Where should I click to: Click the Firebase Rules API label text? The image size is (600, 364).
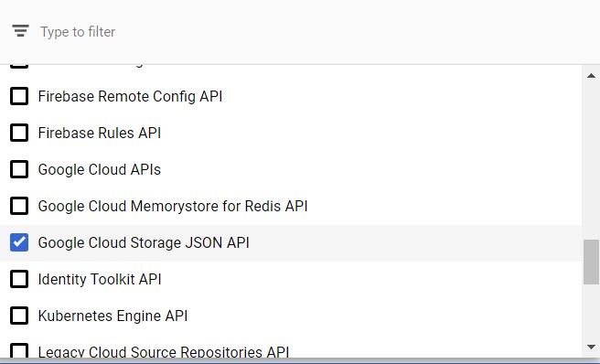pyautogui.click(x=100, y=133)
